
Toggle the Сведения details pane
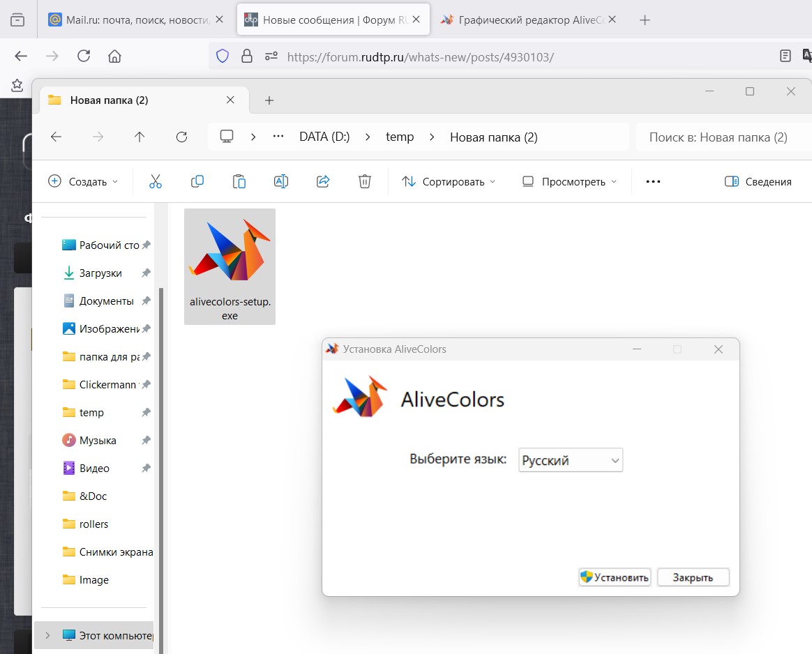pos(758,181)
